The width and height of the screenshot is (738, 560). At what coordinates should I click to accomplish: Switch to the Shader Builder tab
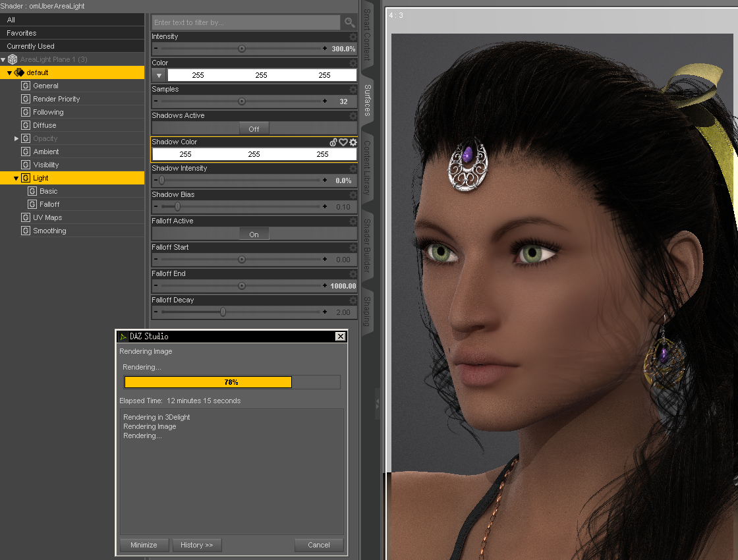[x=368, y=245]
